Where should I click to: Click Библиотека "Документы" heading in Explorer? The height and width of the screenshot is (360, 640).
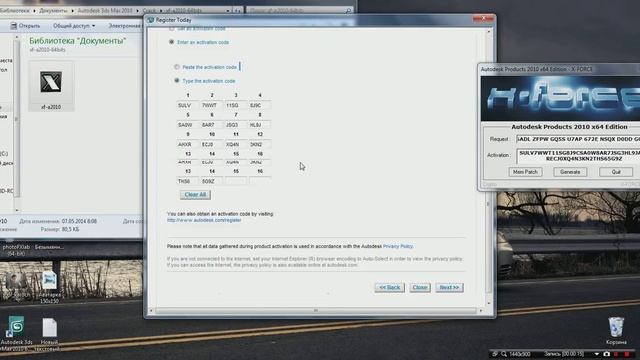point(78,41)
